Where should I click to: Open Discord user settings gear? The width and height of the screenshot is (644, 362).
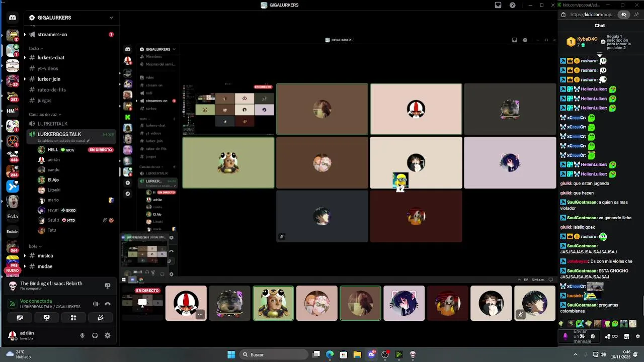tap(107, 335)
